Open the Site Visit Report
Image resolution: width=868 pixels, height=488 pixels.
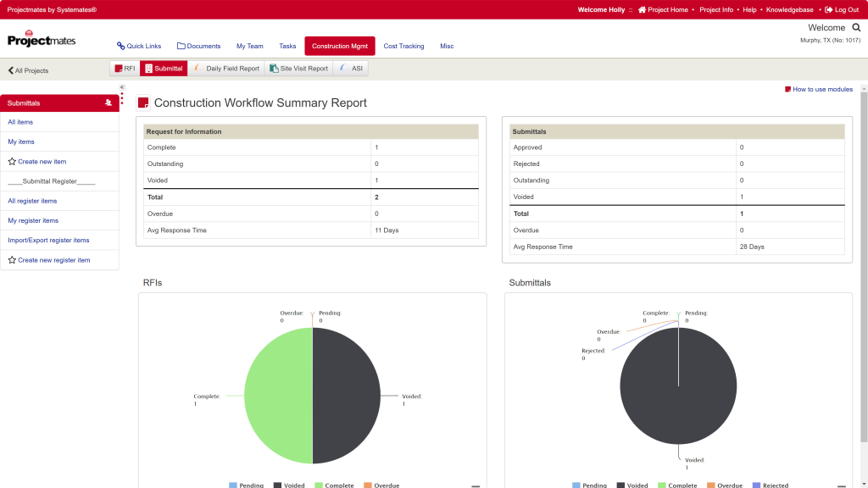pyautogui.click(x=299, y=69)
